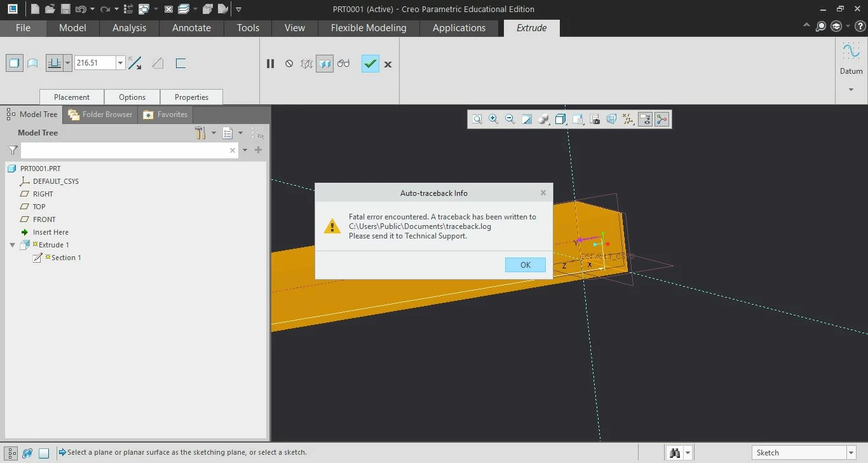Open the Sketch selection filter dropdown
The width and height of the screenshot is (868, 463).
(851, 453)
